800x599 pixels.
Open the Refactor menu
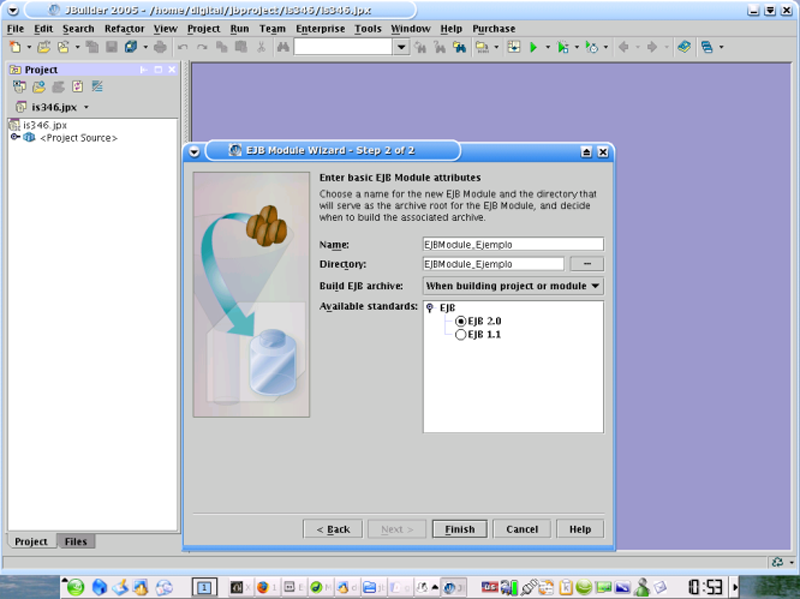[124, 29]
